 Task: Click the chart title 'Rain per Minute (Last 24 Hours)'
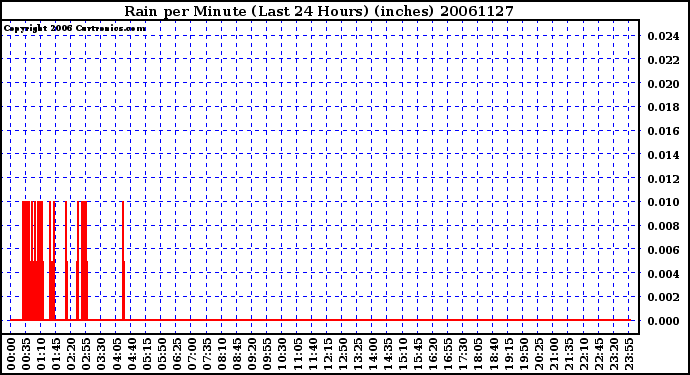click(x=246, y=11)
